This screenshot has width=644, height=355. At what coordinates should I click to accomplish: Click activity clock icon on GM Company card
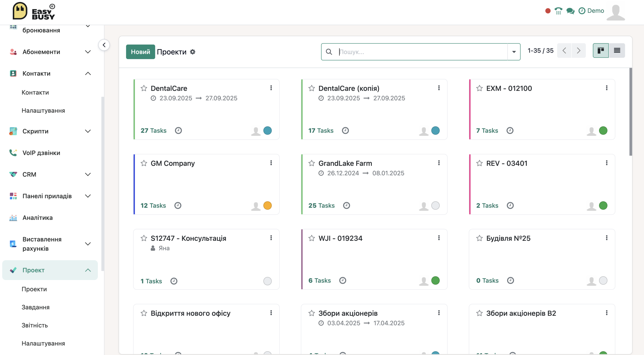click(x=178, y=206)
